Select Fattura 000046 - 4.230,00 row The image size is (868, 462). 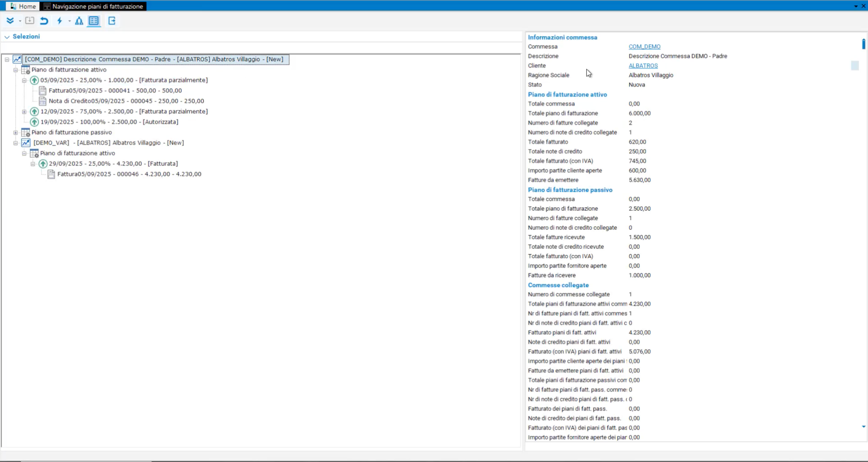pyautogui.click(x=129, y=174)
